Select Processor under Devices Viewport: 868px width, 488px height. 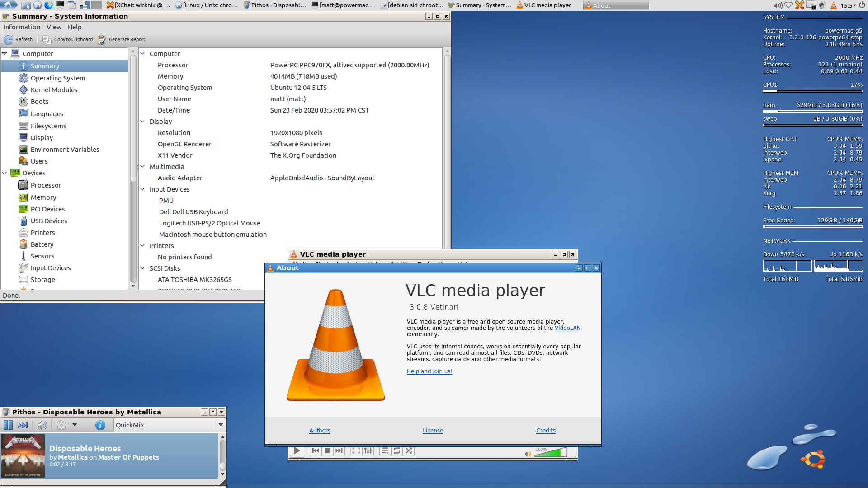point(46,185)
